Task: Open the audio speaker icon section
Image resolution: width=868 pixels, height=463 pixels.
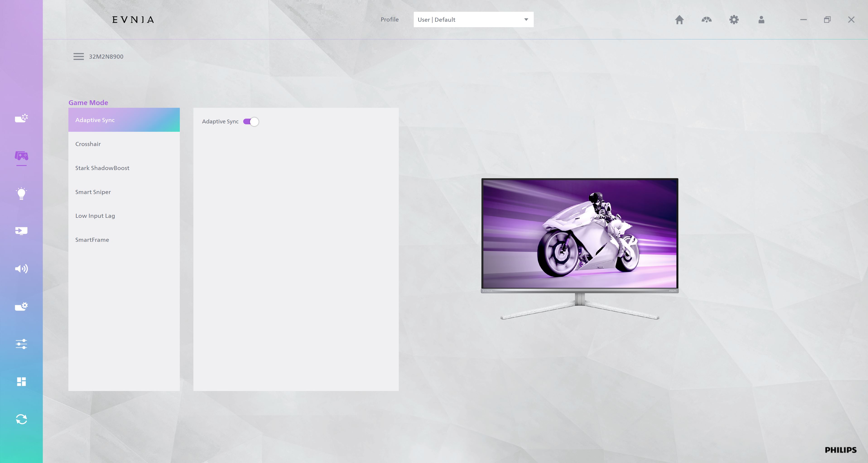Action: tap(21, 269)
